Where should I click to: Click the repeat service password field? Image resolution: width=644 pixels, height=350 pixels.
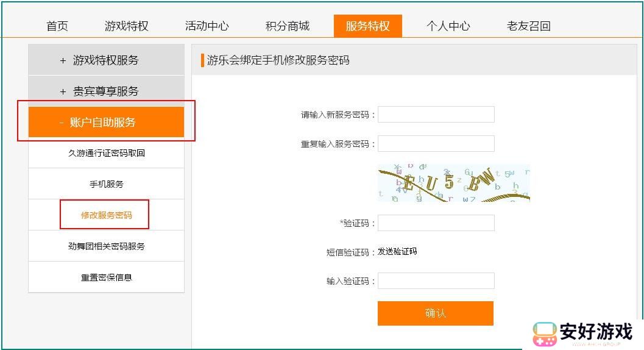436,144
